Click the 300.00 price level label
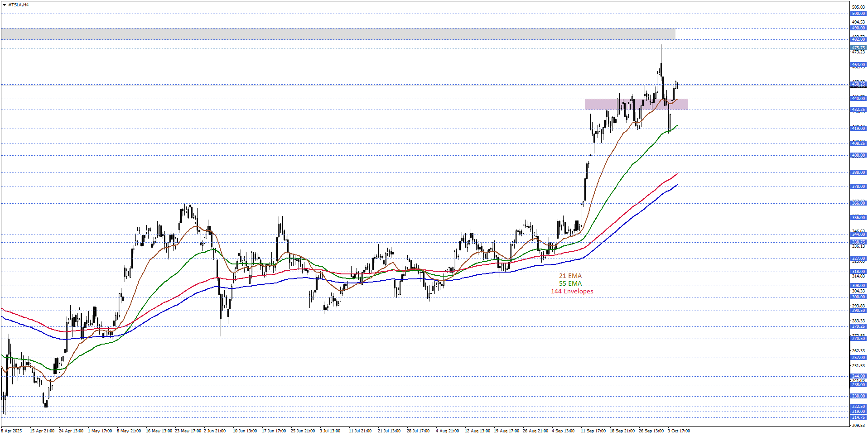This screenshot has width=868, height=436. 858,297
